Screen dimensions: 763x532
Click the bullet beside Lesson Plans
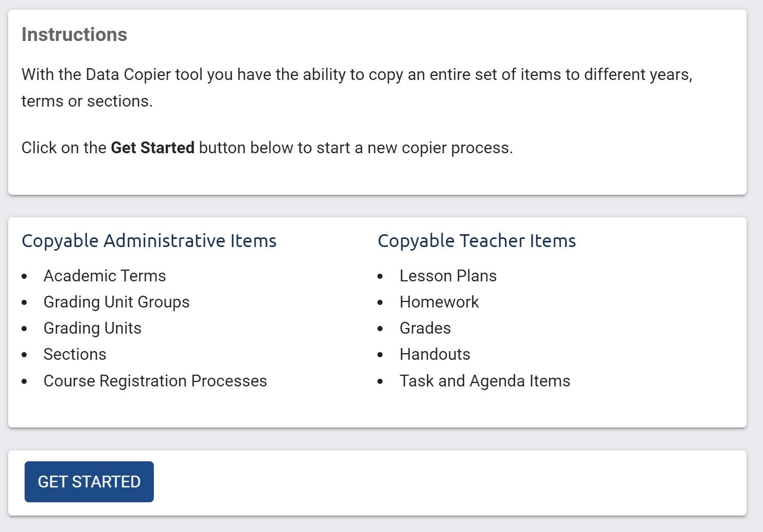click(380, 276)
